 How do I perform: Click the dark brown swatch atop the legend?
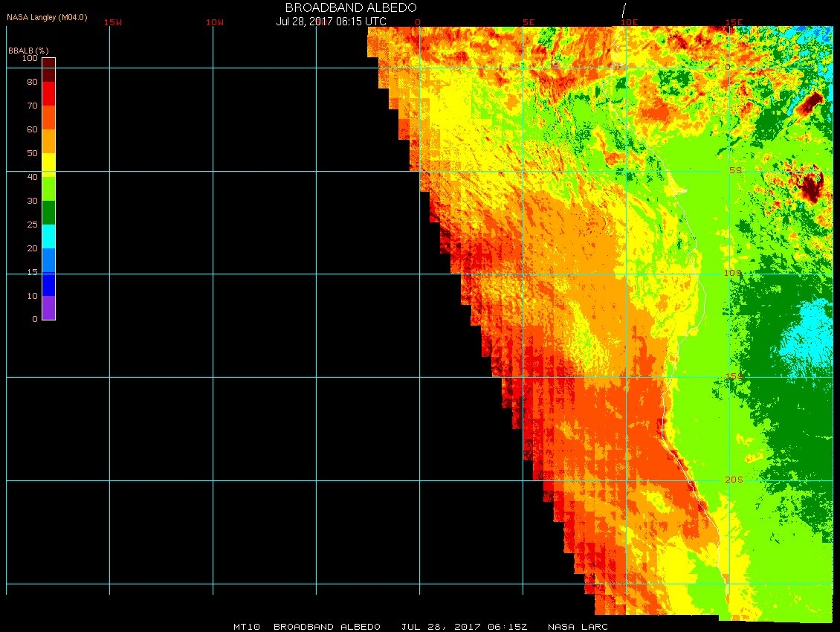(x=48, y=69)
